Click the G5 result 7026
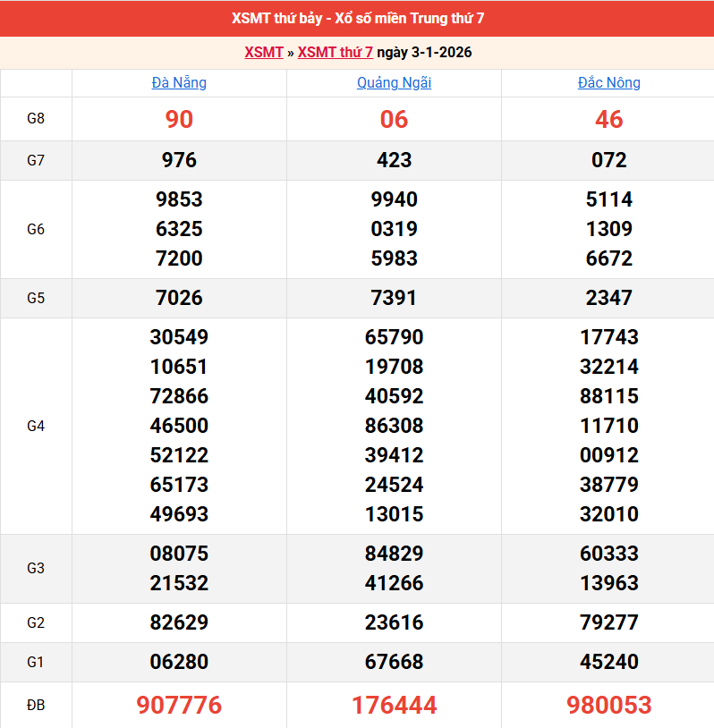The height and width of the screenshot is (728, 714). 179,298
